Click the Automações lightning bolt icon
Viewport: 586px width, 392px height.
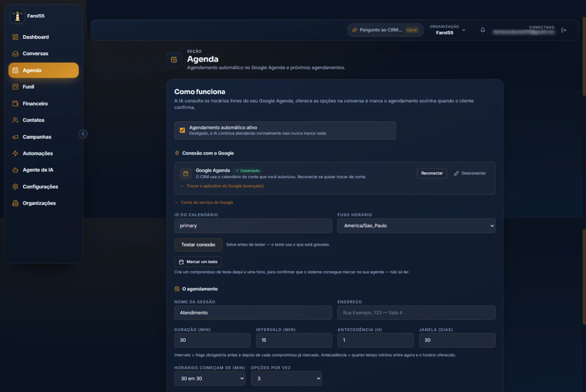click(x=15, y=153)
